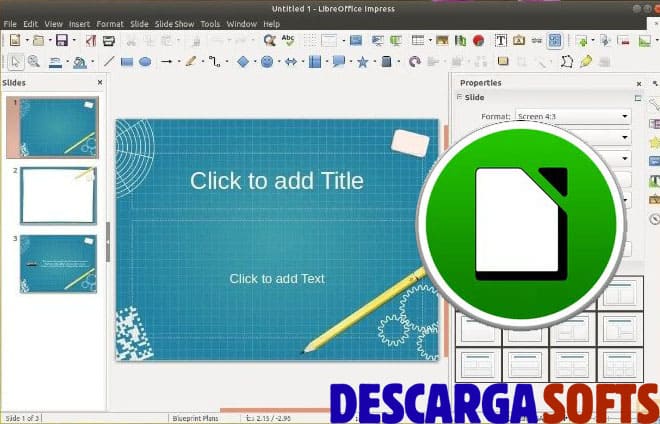Viewport: 660px width, 424px height.
Task: Select the Curve pencil tool
Action: [190, 62]
